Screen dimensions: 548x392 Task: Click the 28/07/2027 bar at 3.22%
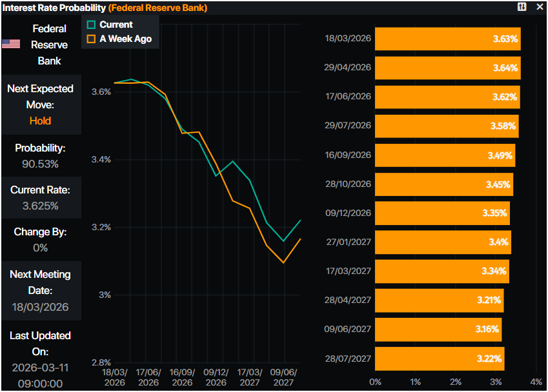440,358
